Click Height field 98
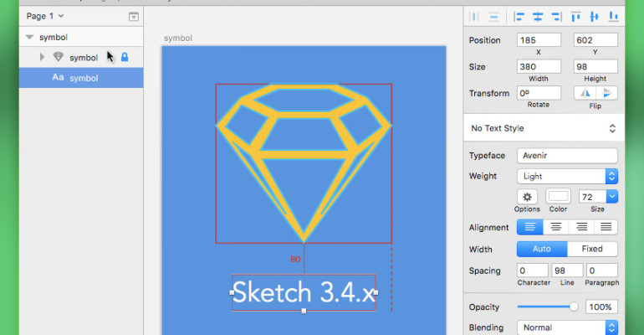 tap(595, 67)
